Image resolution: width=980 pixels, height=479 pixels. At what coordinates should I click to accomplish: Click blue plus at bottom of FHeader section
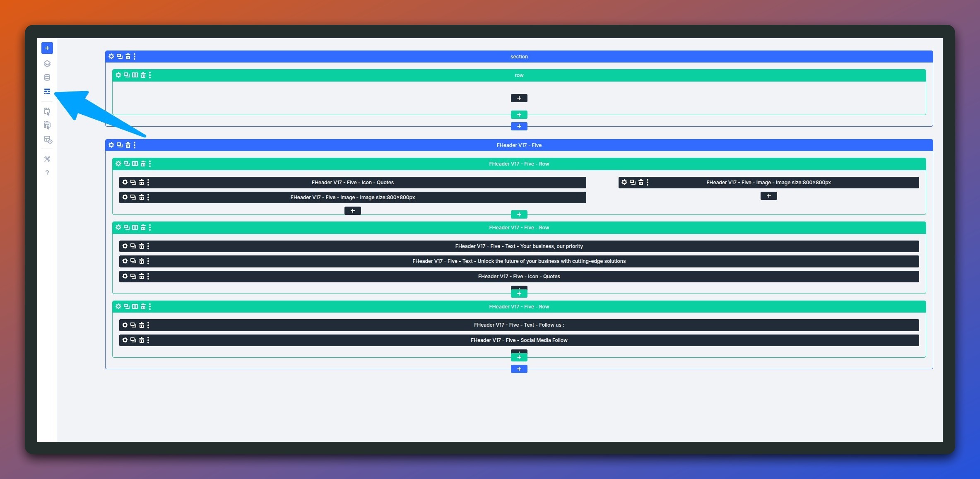click(519, 369)
